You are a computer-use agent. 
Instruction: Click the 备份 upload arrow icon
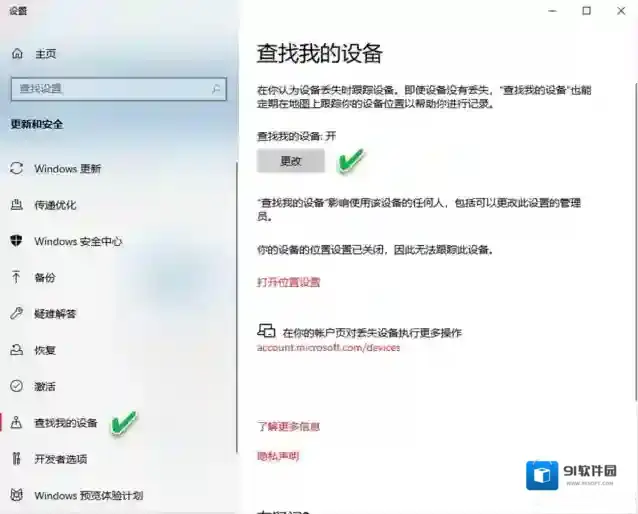click(16, 277)
